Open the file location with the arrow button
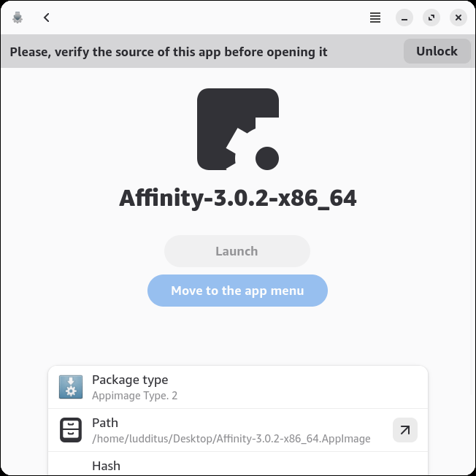476x476 pixels. point(405,430)
